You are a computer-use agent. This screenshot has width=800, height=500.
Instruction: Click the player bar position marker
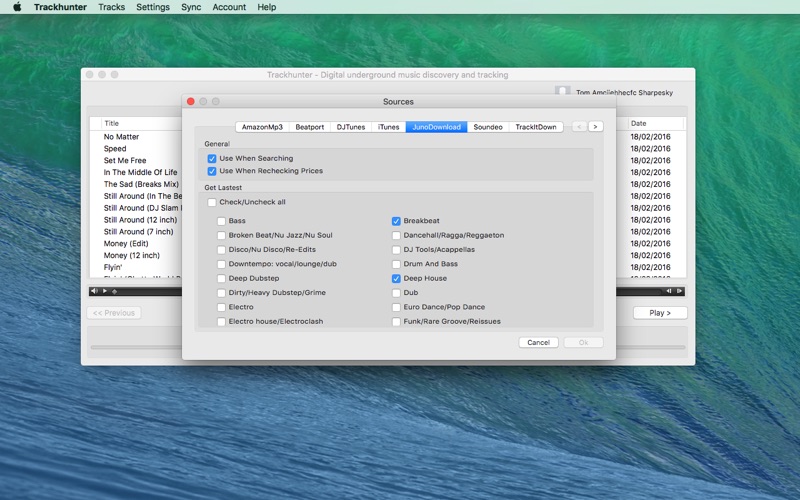[x=114, y=291]
